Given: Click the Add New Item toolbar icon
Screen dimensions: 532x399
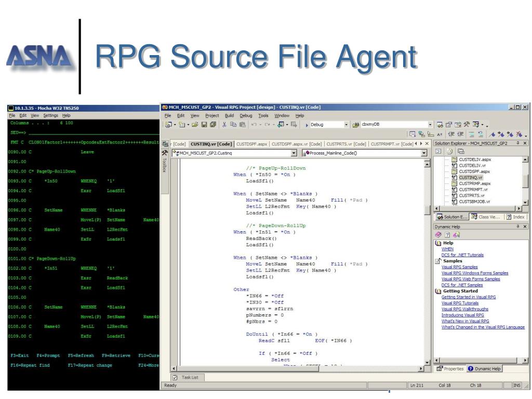Looking at the screenshot, I should [182, 125].
